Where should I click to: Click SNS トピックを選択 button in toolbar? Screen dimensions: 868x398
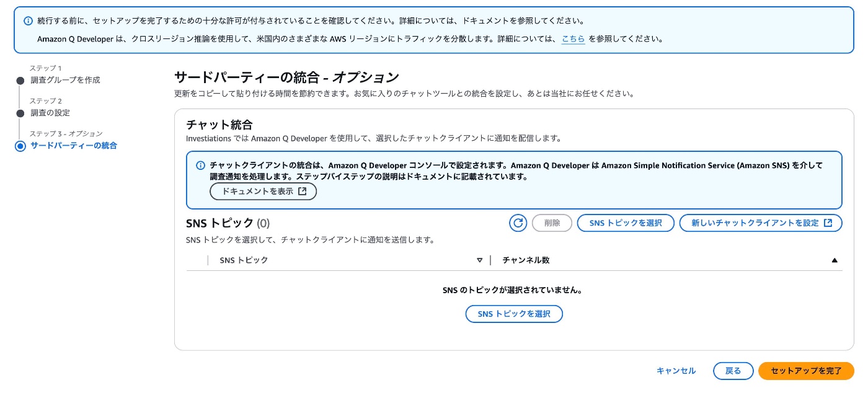(626, 223)
